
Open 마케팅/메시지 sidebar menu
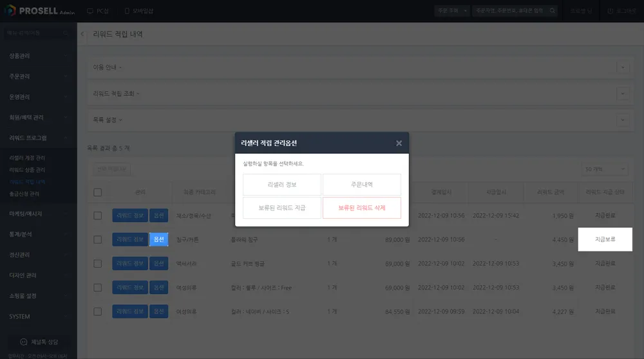tap(38, 214)
